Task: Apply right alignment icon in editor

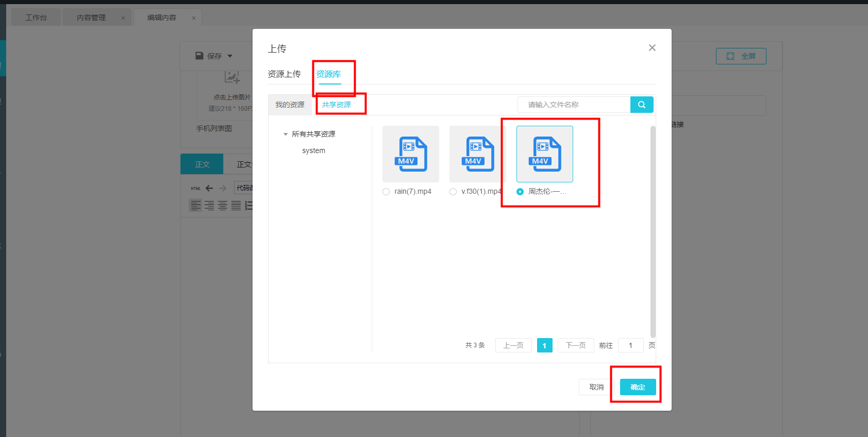Action: 209,206
